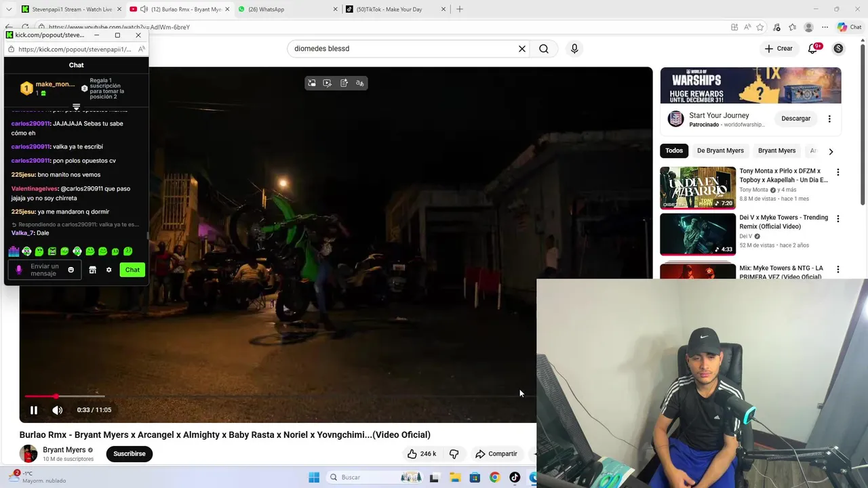The image size is (868, 488).
Task: Clear the YouTube search text
Action: (522, 49)
